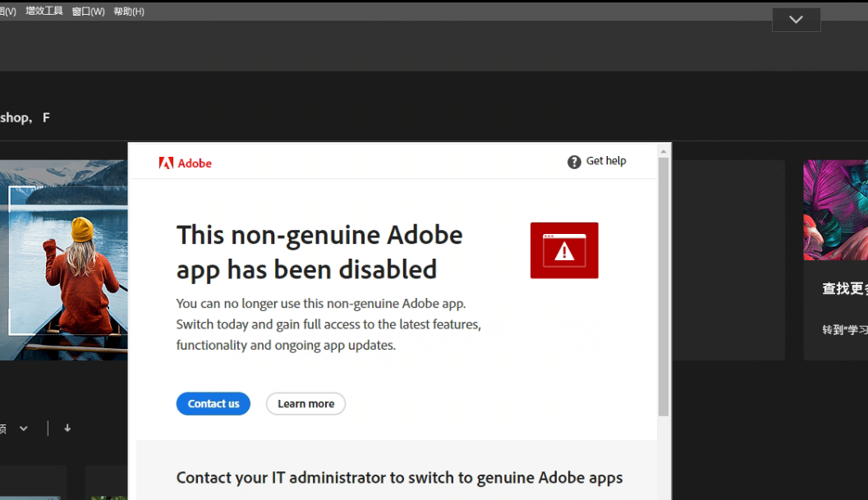Click the scrollbar up arrow in the dialog
Viewport: 868px width, 500px height.
pos(664,150)
